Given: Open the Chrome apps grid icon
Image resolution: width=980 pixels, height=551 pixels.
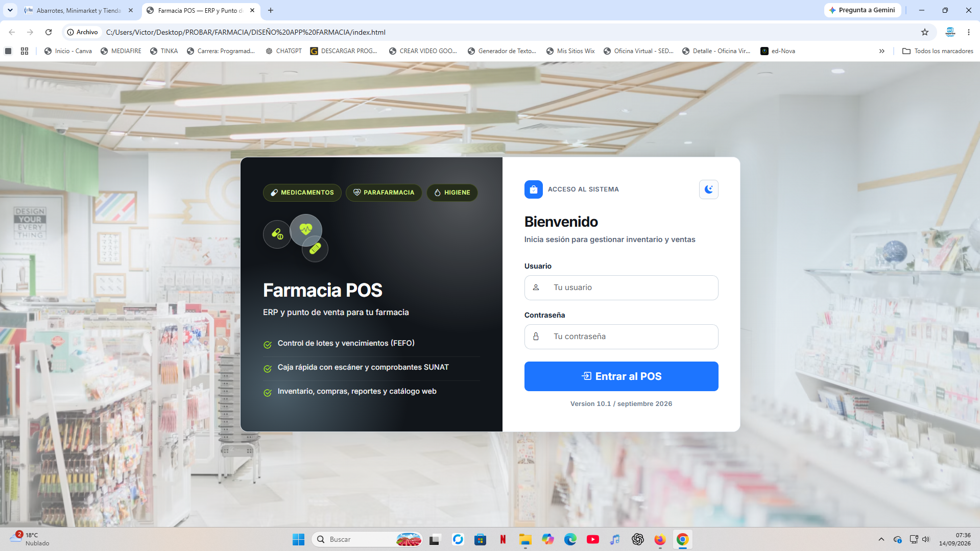Looking at the screenshot, I should pyautogui.click(x=25, y=51).
